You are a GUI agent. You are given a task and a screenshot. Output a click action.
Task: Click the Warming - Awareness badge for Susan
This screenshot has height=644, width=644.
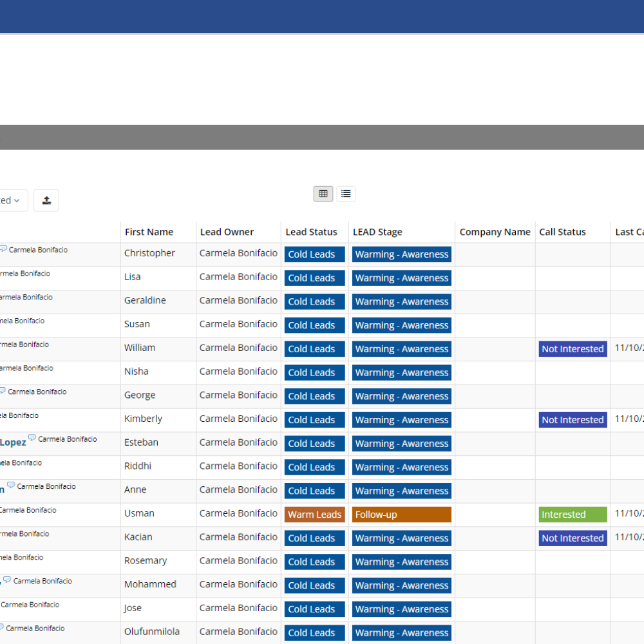[x=402, y=325]
